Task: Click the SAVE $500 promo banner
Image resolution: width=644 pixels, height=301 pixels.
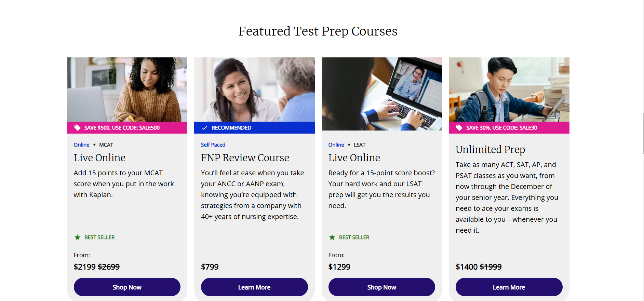Action: [x=127, y=128]
